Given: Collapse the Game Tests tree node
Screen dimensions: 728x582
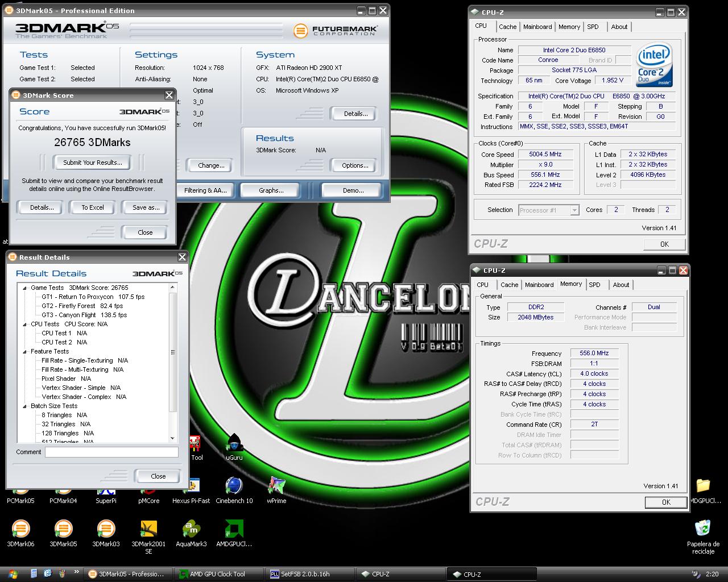Looking at the screenshot, I should pyautogui.click(x=25, y=288).
